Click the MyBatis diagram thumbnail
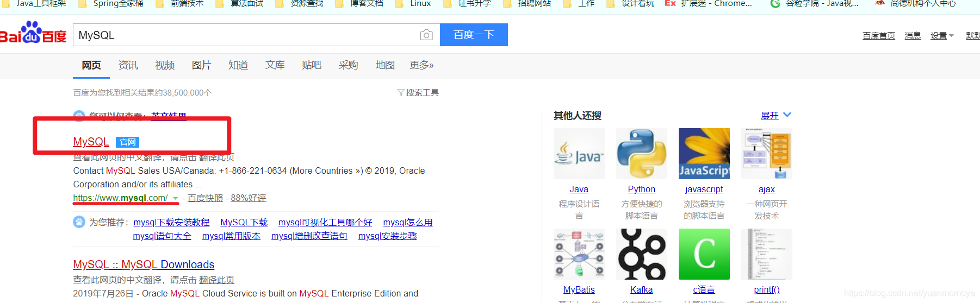 pos(579,254)
